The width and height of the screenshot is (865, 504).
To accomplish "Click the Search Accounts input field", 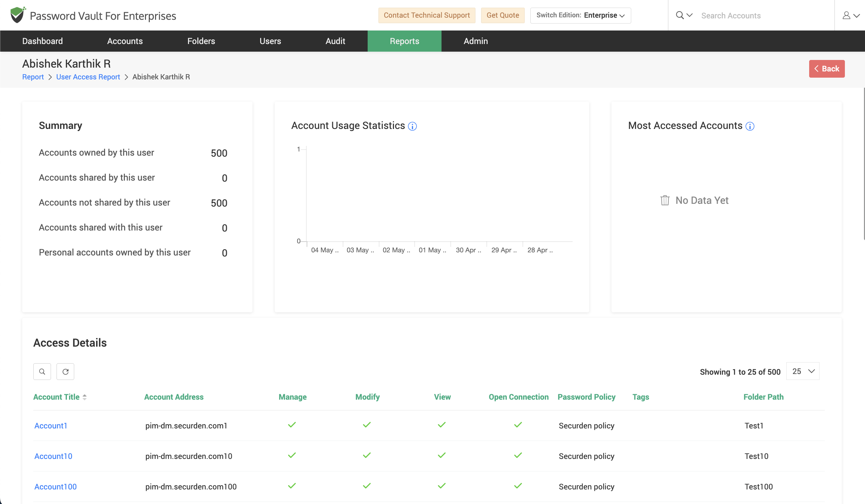I will pyautogui.click(x=763, y=16).
